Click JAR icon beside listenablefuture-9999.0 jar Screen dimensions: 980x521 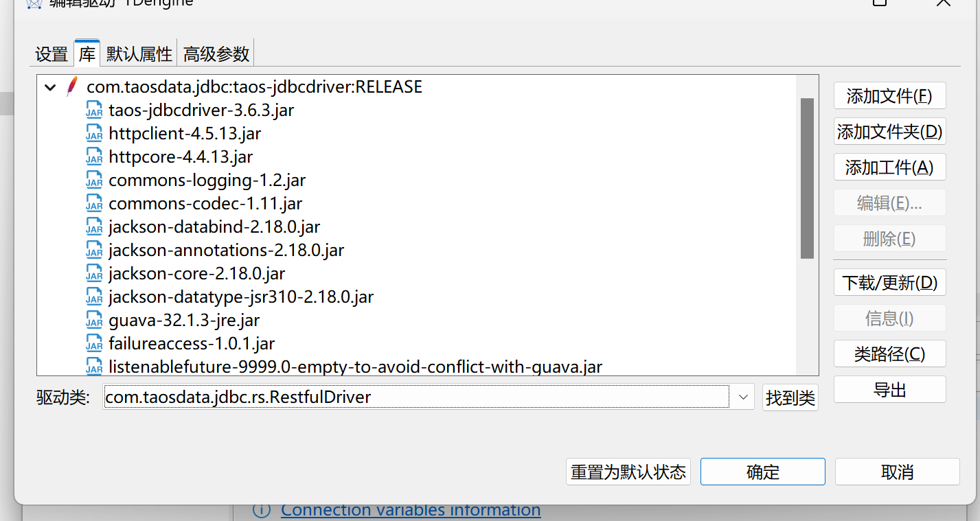tap(94, 366)
